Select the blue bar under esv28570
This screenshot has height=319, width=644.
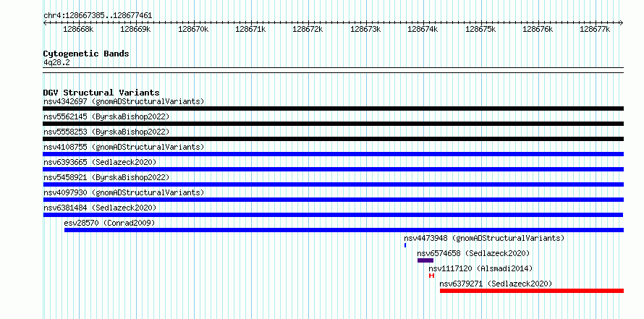[x=344, y=230]
